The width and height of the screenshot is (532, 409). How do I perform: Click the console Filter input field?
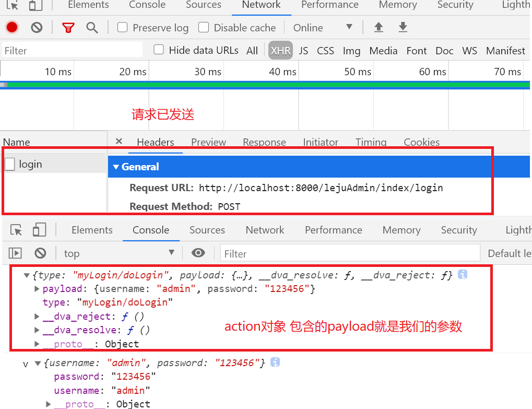[350, 253]
